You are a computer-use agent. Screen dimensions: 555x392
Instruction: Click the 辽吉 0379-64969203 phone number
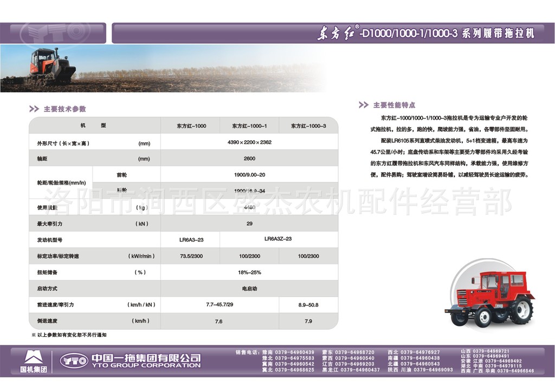click(x=349, y=364)
